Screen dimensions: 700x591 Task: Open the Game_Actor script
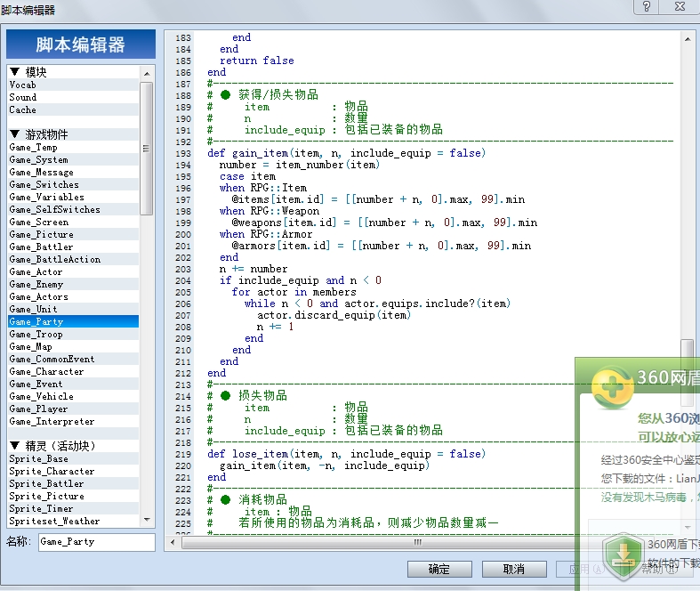tap(73, 272)
